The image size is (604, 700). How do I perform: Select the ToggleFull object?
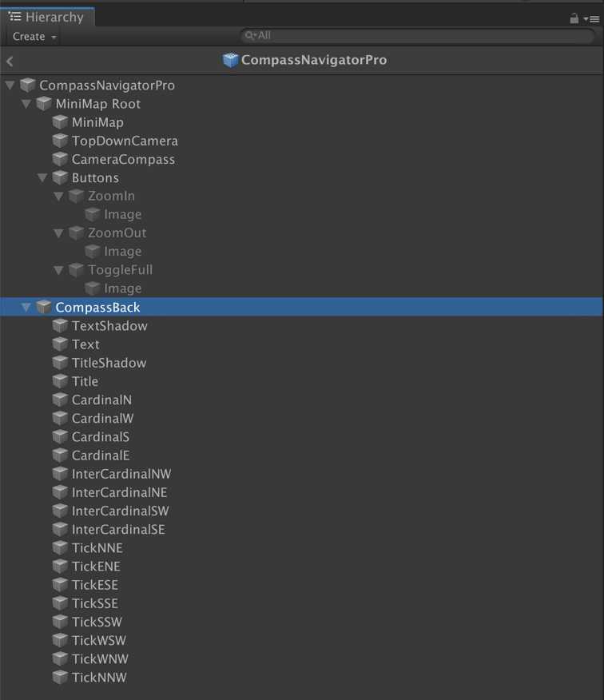tap(120, 270)
